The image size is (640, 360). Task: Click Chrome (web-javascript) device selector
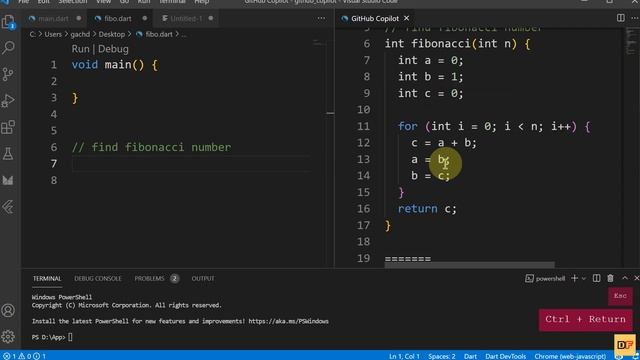point(570,356)
